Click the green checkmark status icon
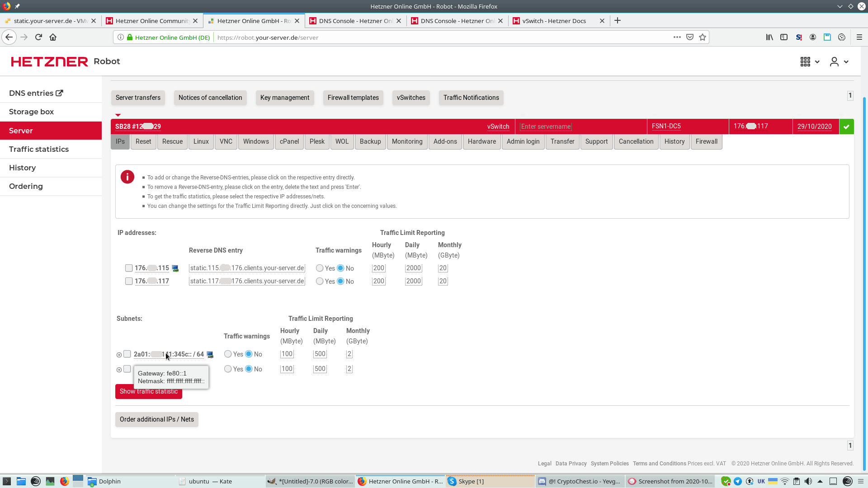Screen dimensions: 868x488 [846, 127]
